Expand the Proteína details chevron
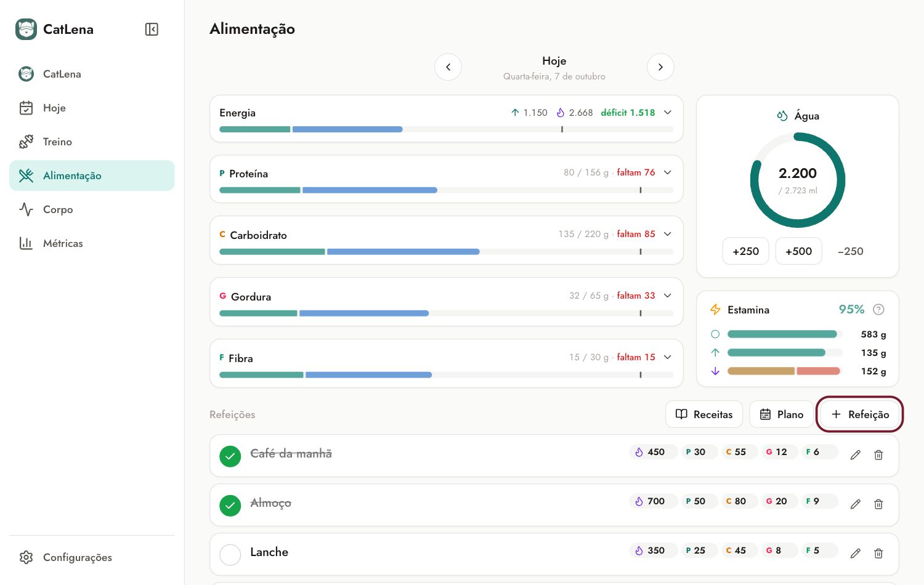The width and height of the screenshot is (924, 585). (x=668, y=172)
